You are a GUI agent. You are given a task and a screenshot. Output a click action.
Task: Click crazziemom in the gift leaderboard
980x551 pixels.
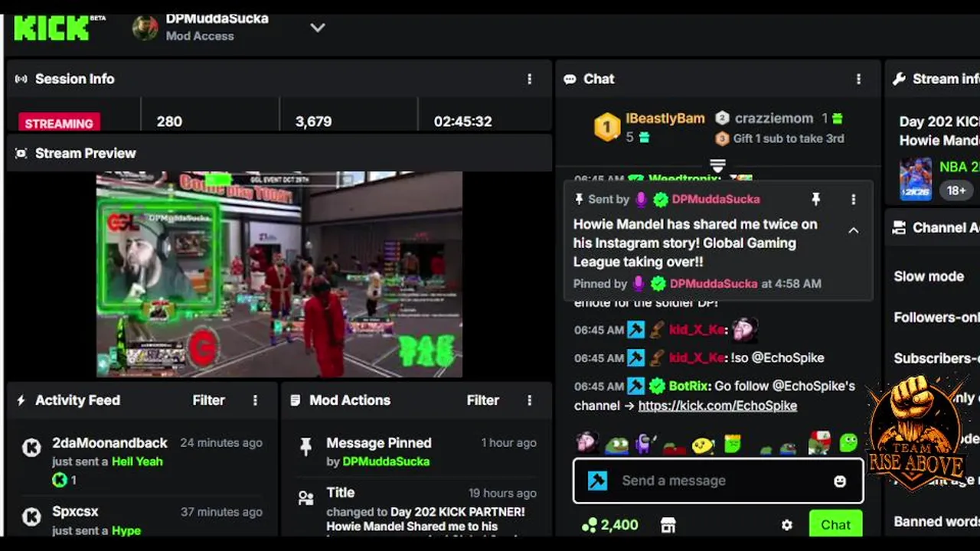774,119
